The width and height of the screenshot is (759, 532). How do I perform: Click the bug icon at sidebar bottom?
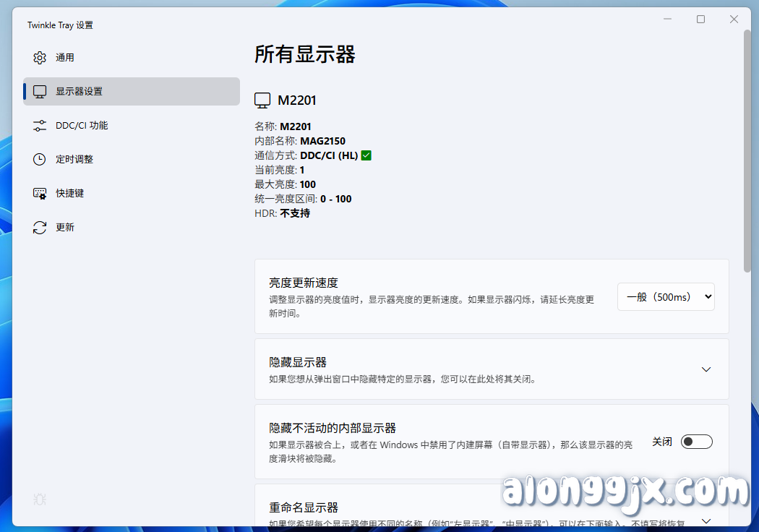tap(40, 499)
